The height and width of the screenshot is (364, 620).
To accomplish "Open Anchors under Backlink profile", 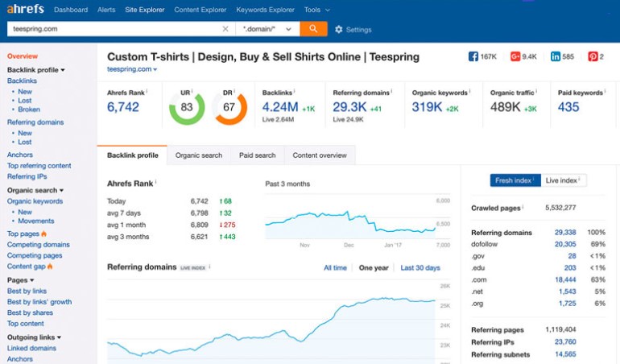I will pyautogui.click(x=20, y=155).
